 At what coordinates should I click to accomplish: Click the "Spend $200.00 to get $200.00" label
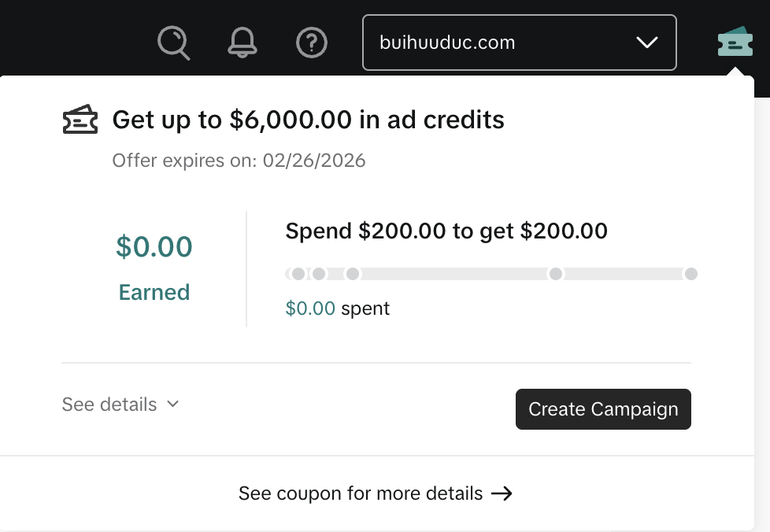(446, 231)
